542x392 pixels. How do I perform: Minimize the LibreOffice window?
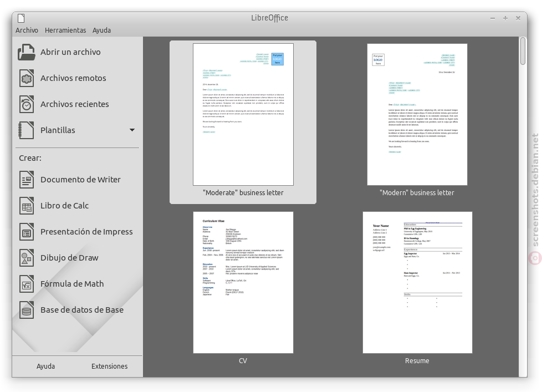coord(493,18)
